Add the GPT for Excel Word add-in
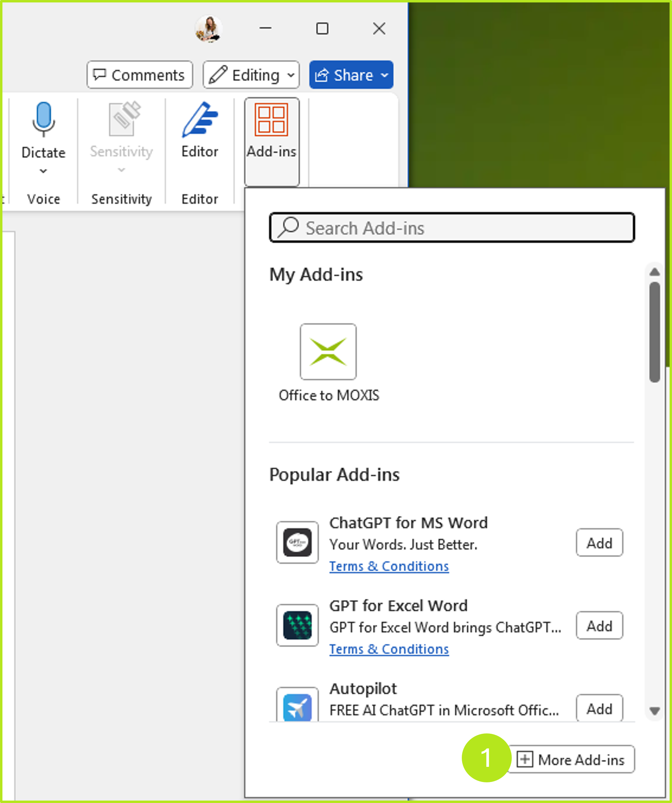This screenshot has width=672, height=803. click(x=599, y=626)
